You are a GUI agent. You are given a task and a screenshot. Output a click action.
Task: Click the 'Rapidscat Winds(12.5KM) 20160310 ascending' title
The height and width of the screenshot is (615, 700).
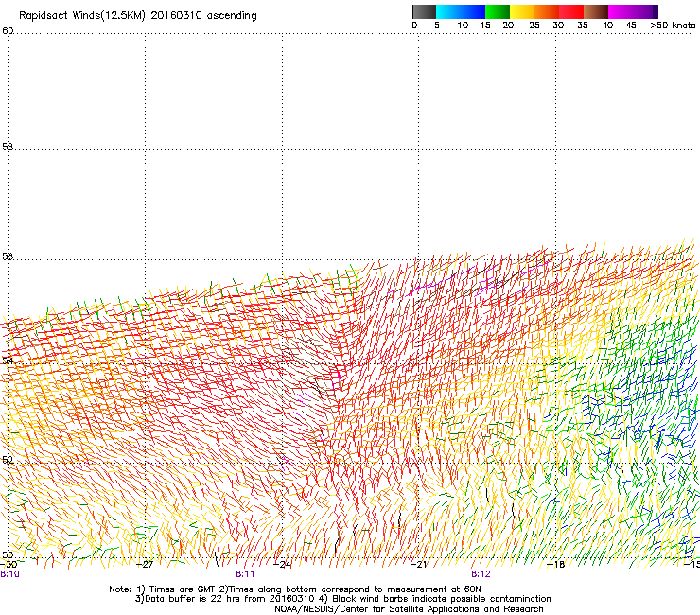coord(138,16)
